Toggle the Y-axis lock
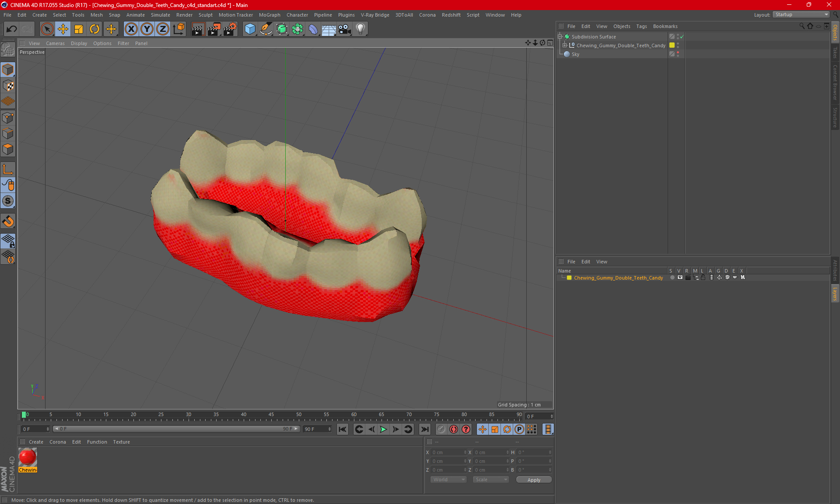Image resolution: width=840 pixels, height=504 pixels. 147,29
